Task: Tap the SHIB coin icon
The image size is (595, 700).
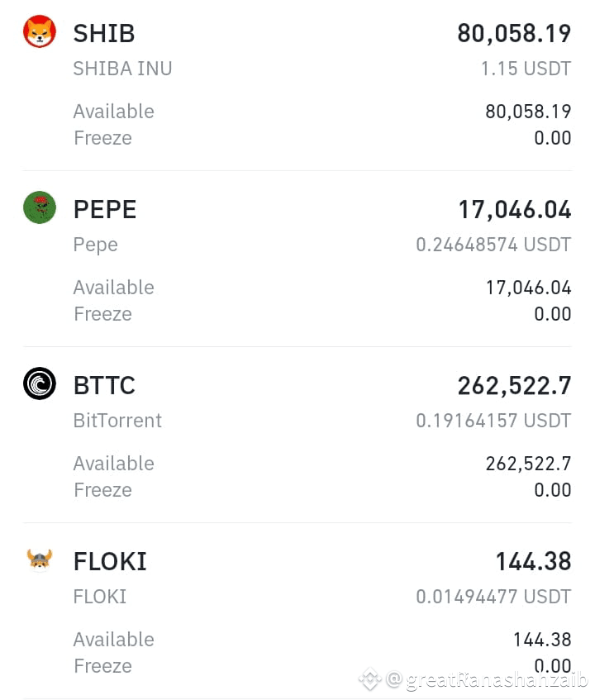Action: [x=40, y=31]
